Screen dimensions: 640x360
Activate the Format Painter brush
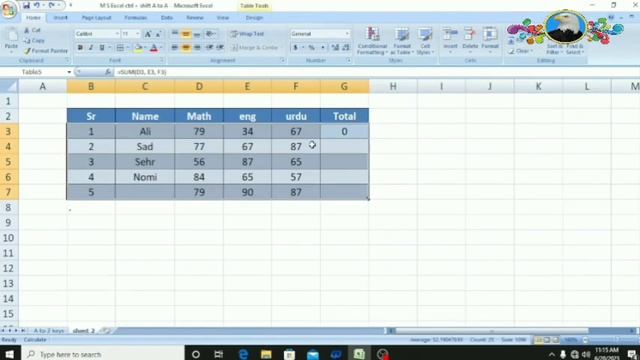point(45,51)
